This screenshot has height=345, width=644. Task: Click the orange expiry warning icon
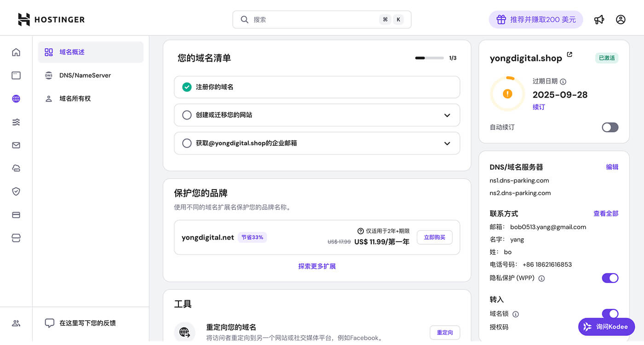tap(507, 94)
